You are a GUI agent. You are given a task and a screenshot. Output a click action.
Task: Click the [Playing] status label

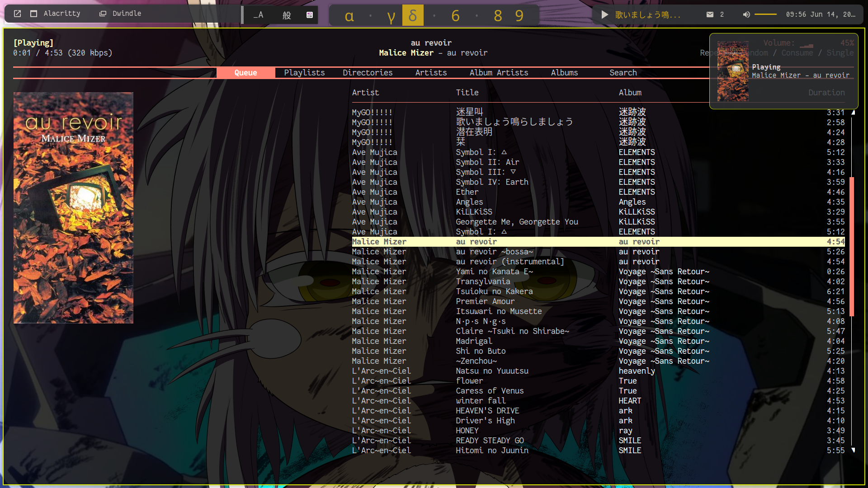click(33, 43)
